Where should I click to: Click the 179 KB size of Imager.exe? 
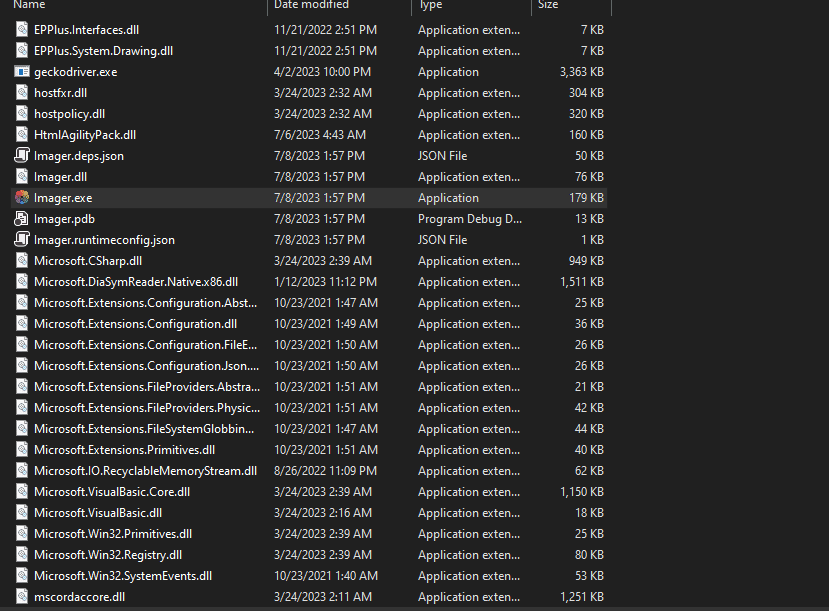pos(586,198)
